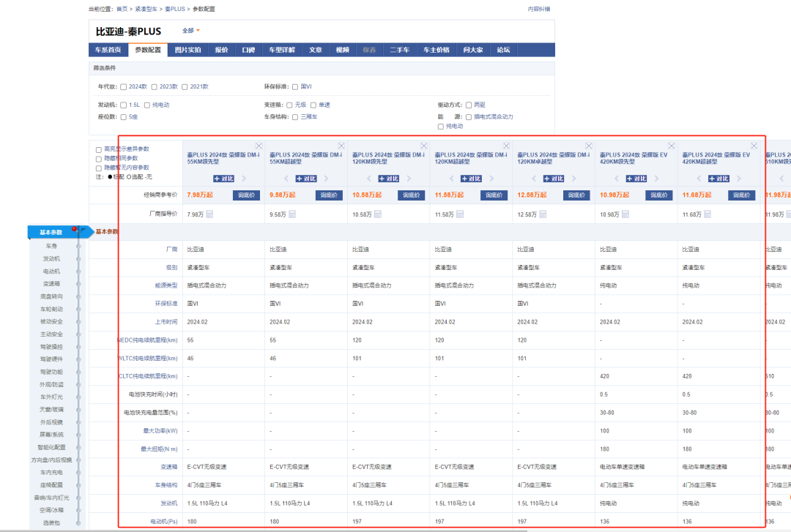Add DM-i 55KM超越型 to compare with +对比
This screenshot has width=791, height=532.
(306, 179)
